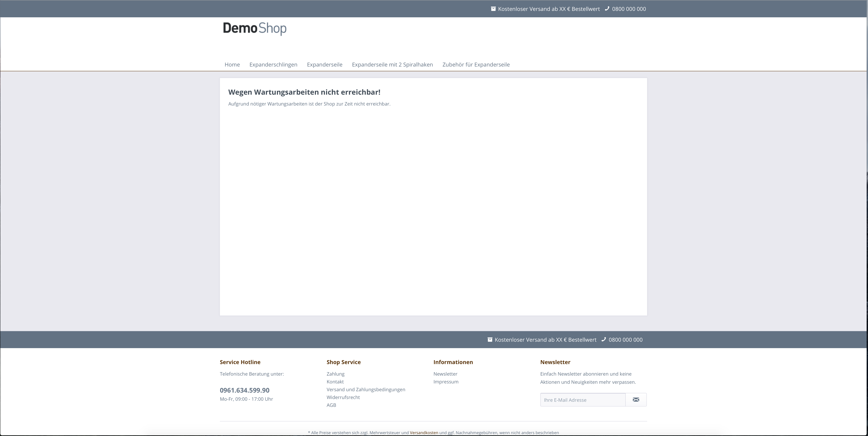Open the Expanderseile category
The width and height of the screenshot is (868, 436).
[x=324, y=64]
